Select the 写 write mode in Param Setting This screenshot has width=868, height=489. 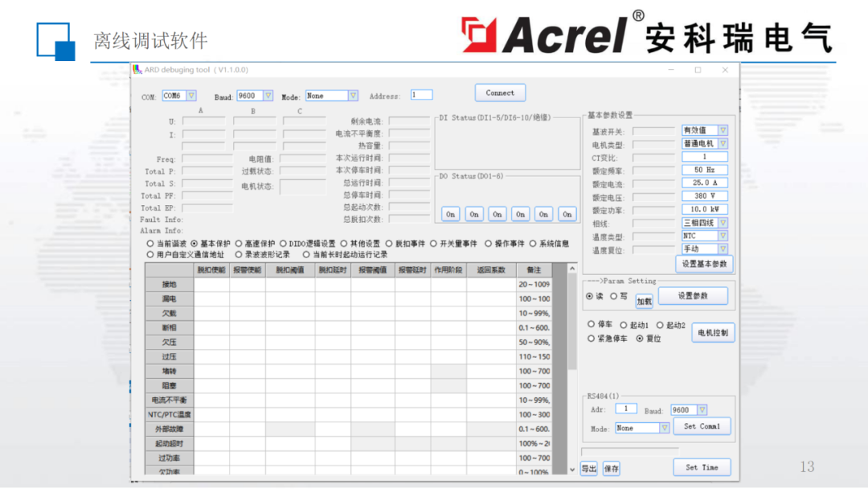pos(614,297)
